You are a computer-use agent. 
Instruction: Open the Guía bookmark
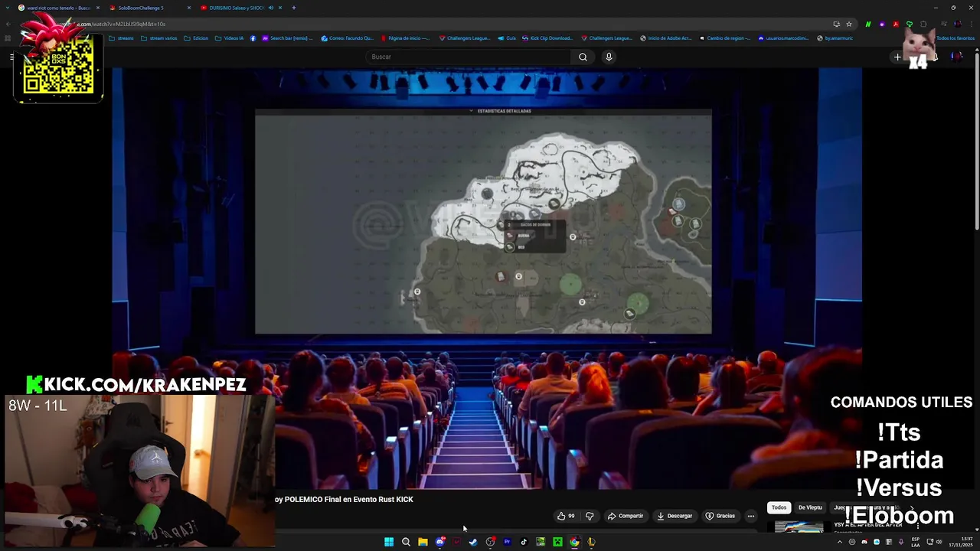click(x=507, y=37)
